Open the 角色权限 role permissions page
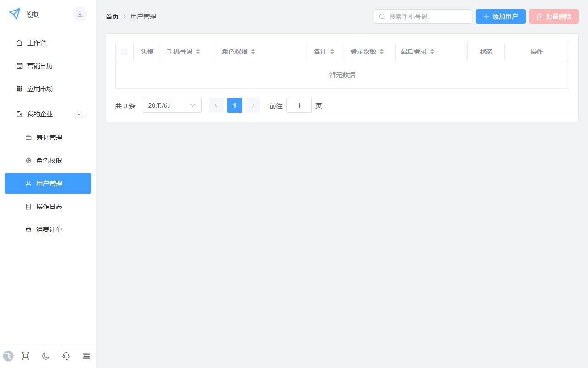Viewport: 588px width, 368px height. (x=49, y=160)
